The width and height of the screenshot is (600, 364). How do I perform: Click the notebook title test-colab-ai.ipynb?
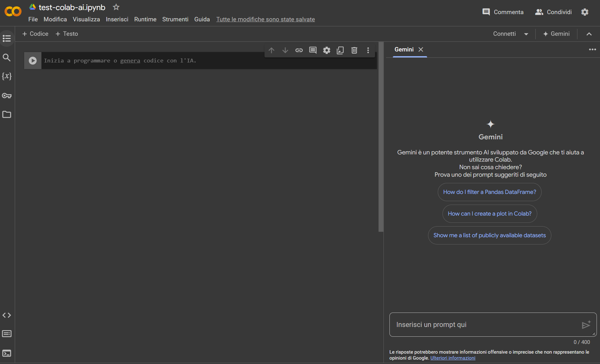coord(72,7)
